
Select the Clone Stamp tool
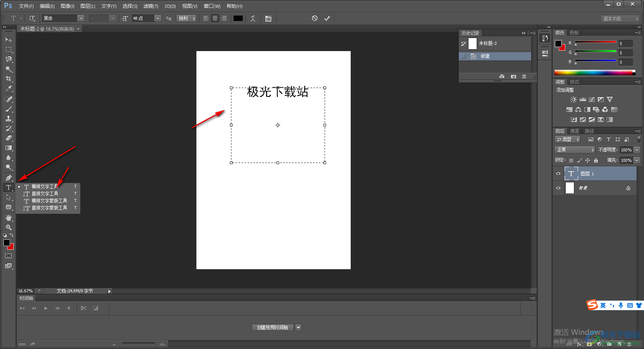(9, 119)
